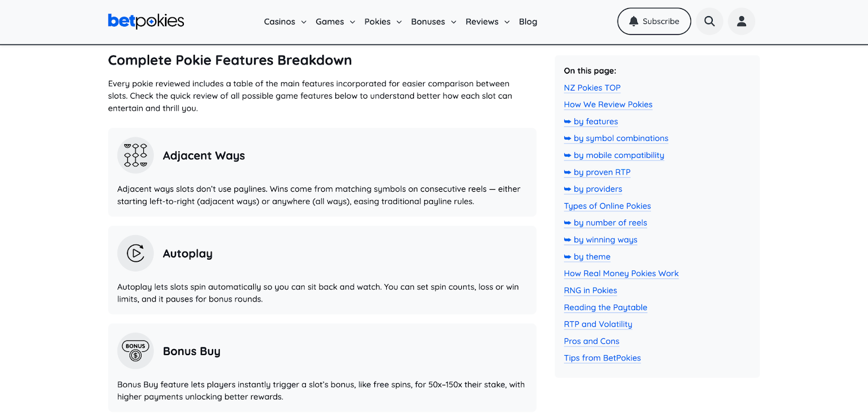Select the Bonus Buy heading

192,351
